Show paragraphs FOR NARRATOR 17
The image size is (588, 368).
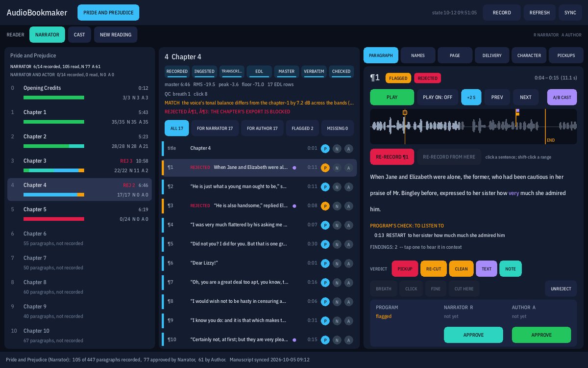tap(215, 128)
